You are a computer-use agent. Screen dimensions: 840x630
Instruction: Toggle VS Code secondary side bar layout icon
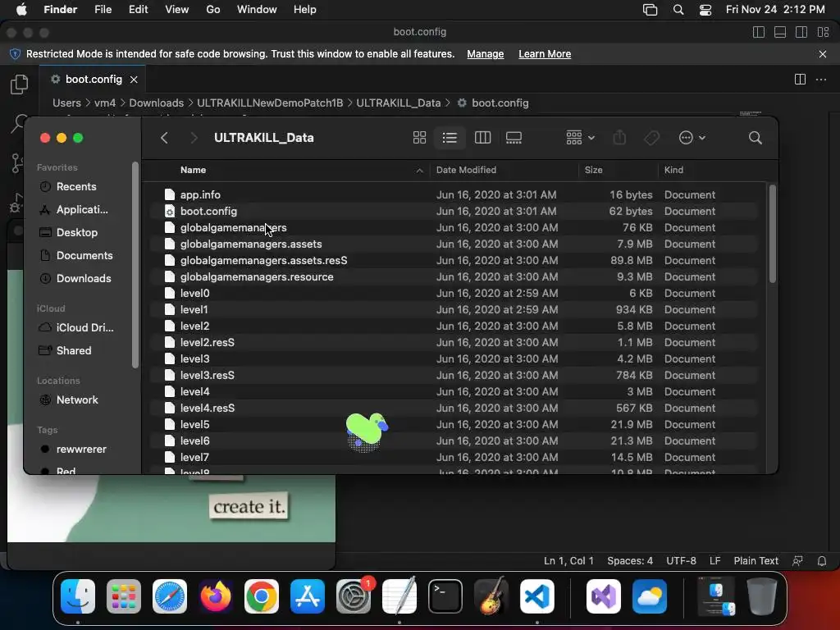(x=801, y=32)
